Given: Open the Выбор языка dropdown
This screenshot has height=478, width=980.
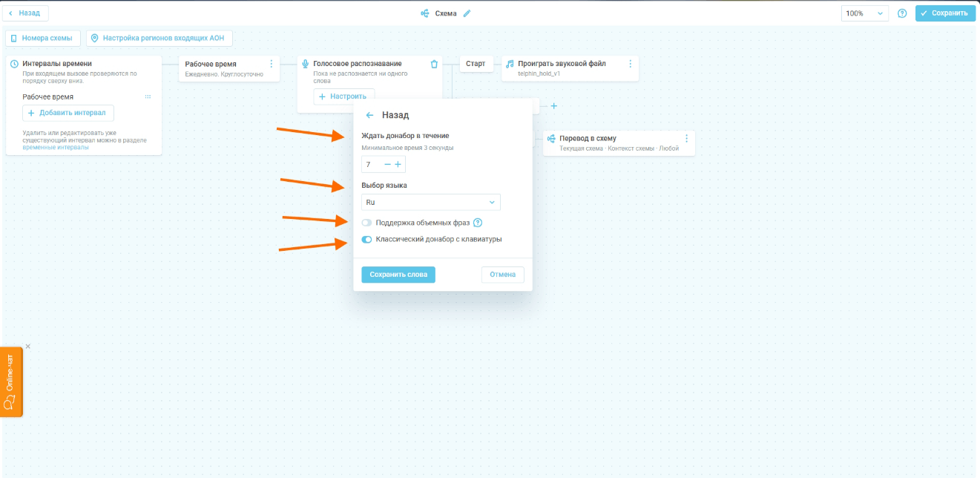Looking at the screenshot, I should 430,202.
